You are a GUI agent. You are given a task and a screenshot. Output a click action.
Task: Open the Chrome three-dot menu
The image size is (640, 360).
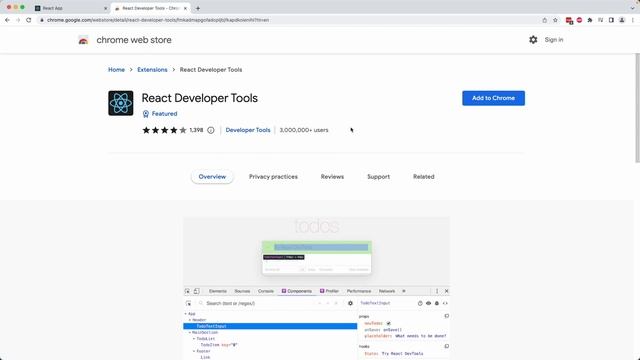(x=633, y=20)
